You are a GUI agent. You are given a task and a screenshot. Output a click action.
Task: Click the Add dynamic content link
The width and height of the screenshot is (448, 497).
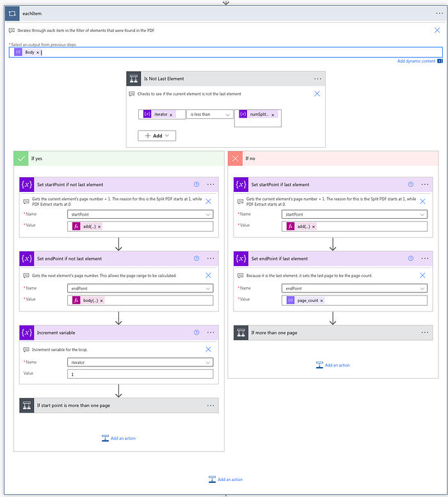coord(416,61)
